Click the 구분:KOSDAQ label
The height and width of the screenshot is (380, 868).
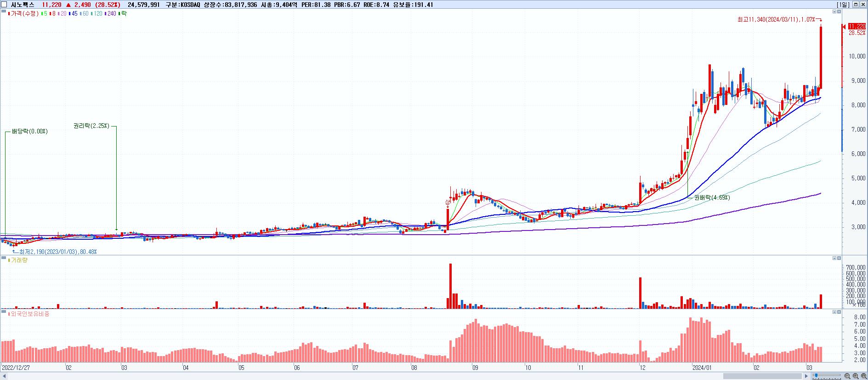click(183, 5)
